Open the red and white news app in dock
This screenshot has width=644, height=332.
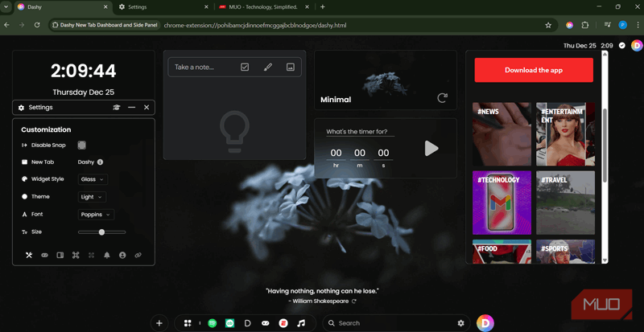(283, 323)
